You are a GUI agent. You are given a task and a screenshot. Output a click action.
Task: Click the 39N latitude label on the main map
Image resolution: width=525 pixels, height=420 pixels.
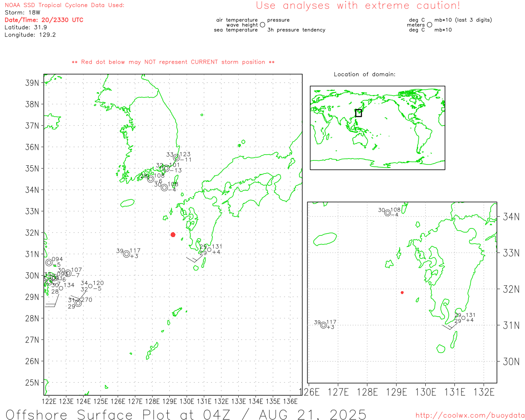[32, 83]
